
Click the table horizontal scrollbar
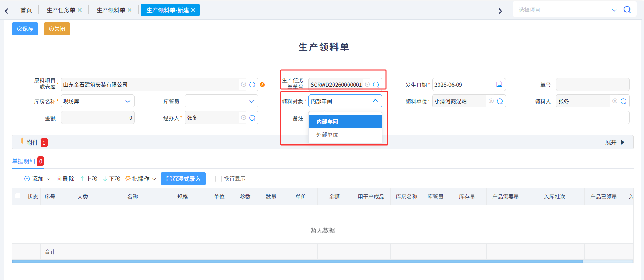[x=298, y=262]
